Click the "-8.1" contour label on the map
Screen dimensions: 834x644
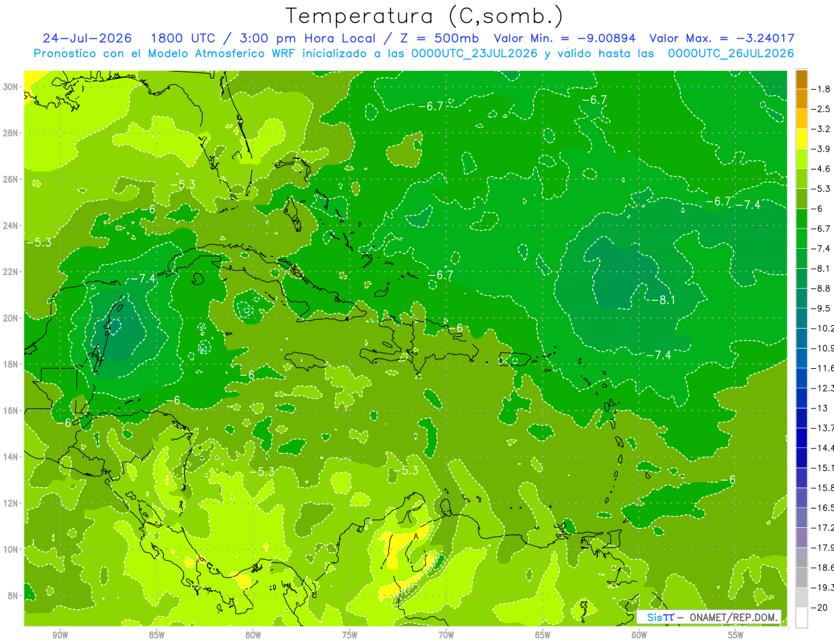663,300
